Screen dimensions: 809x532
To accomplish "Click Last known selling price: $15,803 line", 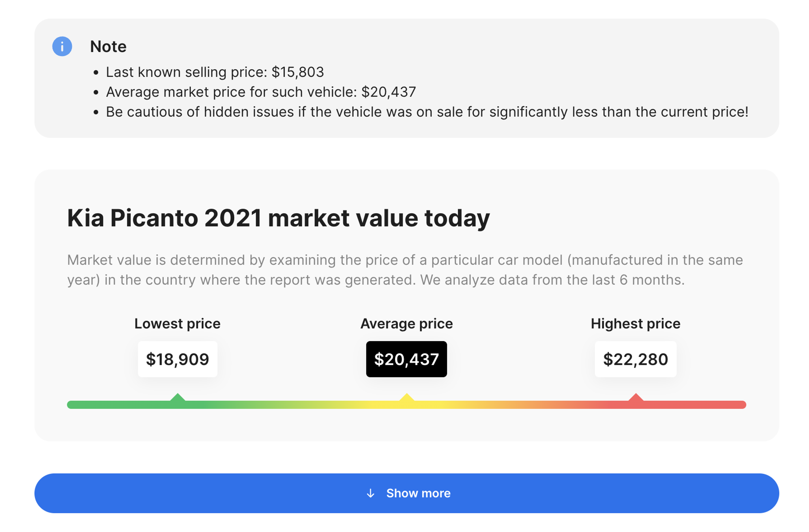I will coord(215,72).
